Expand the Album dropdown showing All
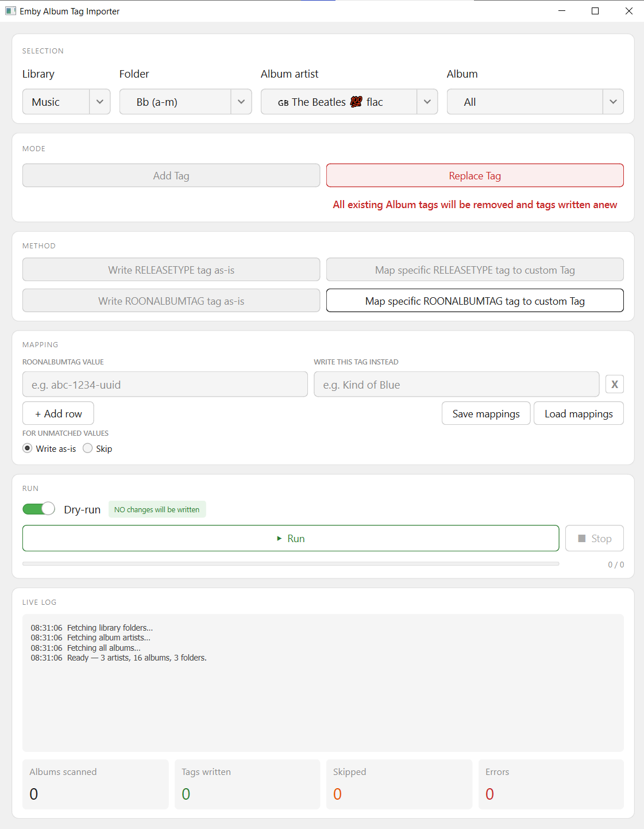The image size is (644, 829). pyautogui.click(x=534, y=102)
